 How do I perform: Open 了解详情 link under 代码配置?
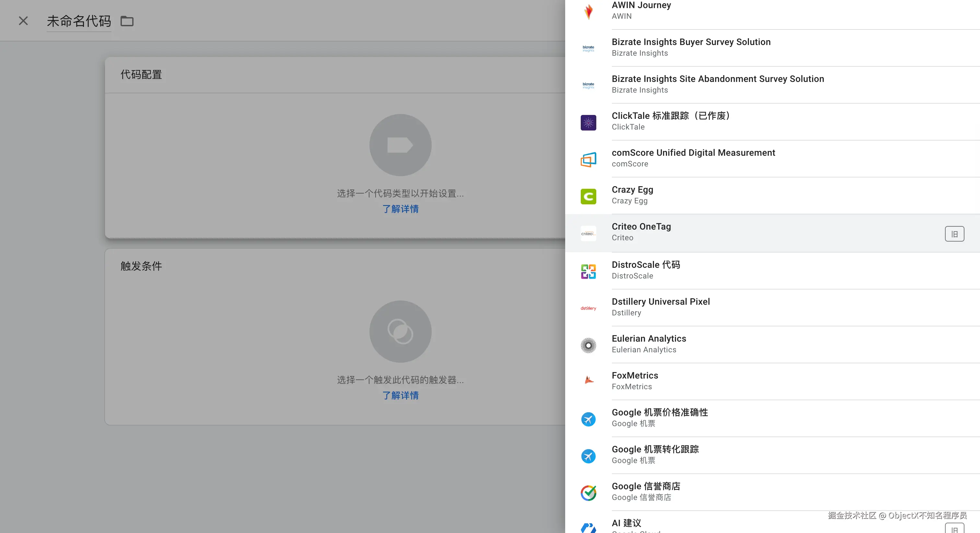400,209
